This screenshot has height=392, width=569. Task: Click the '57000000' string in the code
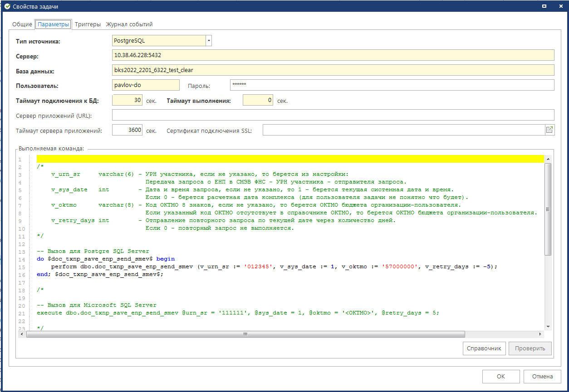400,266
